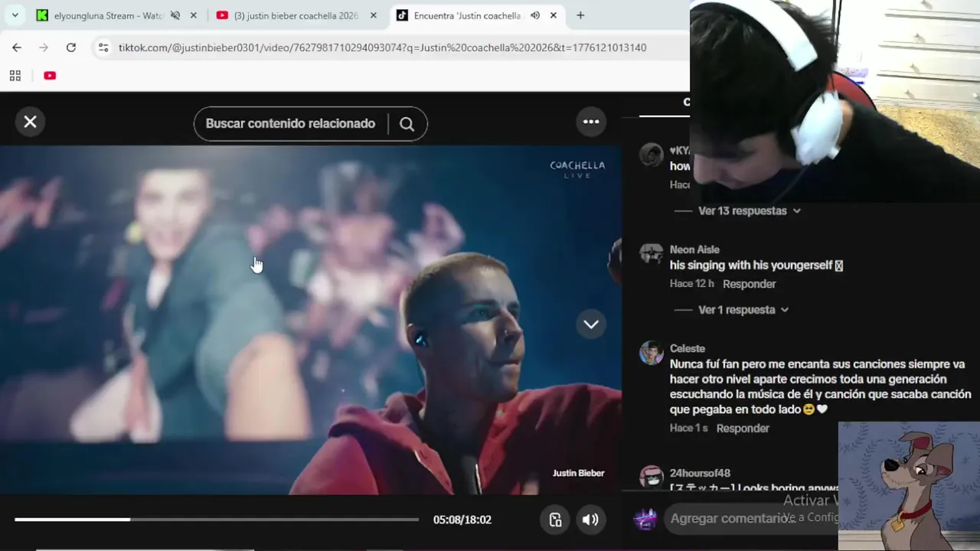Screen dimensions: 980x551
Task: Close the TikTok video viewer with X
Action: (30, 122)
